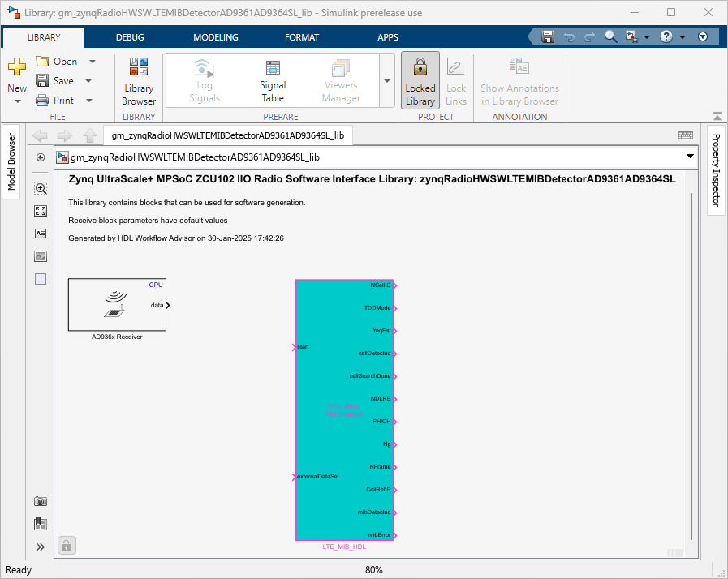Switch to the MODELING tab
The width and height of the screenshot is (728, 579).
[216, 37]
